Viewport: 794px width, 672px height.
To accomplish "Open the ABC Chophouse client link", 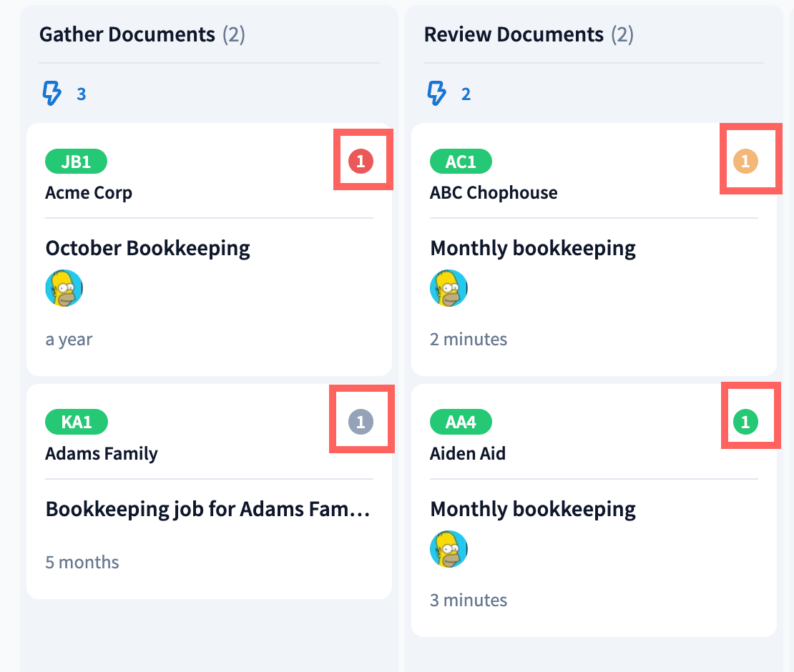I will 494,193.
